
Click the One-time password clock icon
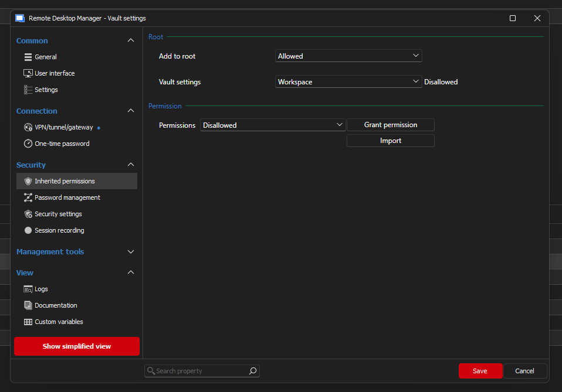[x=28, y=144]
